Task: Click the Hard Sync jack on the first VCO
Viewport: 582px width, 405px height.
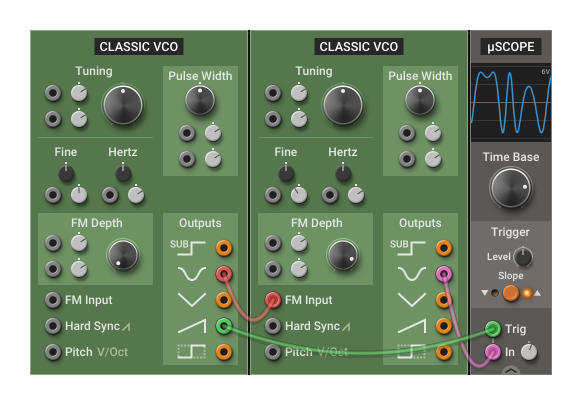Action: 53,326
